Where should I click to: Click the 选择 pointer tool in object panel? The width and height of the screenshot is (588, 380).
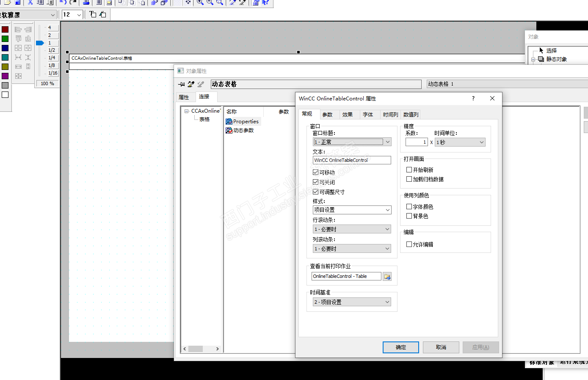548,50
